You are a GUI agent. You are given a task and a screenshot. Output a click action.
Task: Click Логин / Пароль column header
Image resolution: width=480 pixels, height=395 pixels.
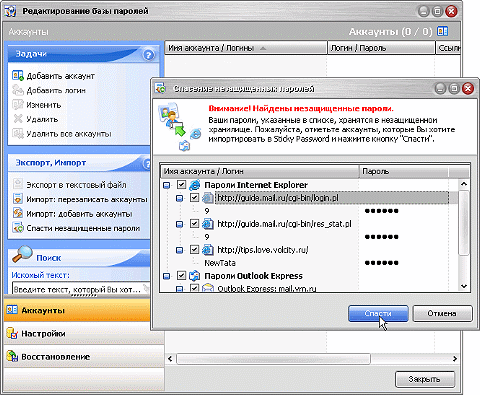[x=381, y=48]
